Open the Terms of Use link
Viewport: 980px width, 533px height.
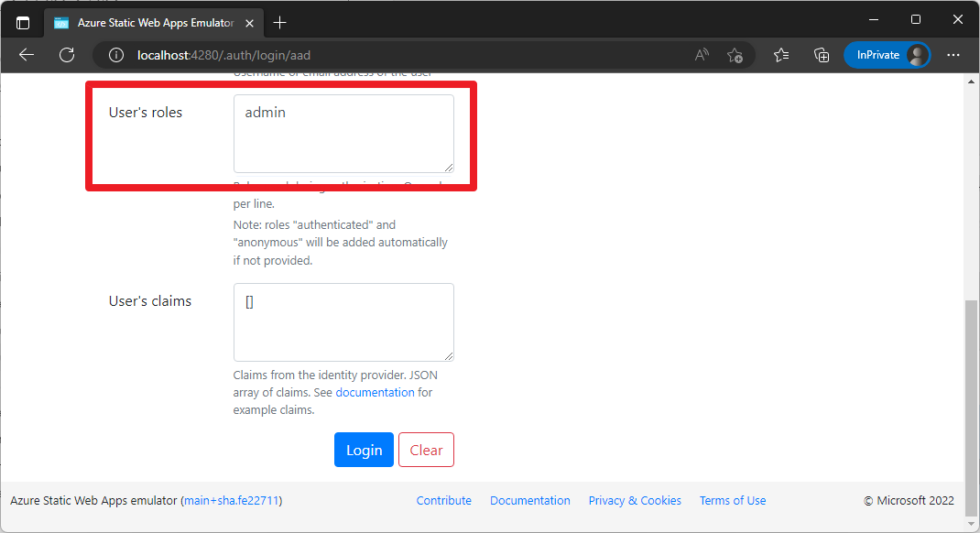733,501
